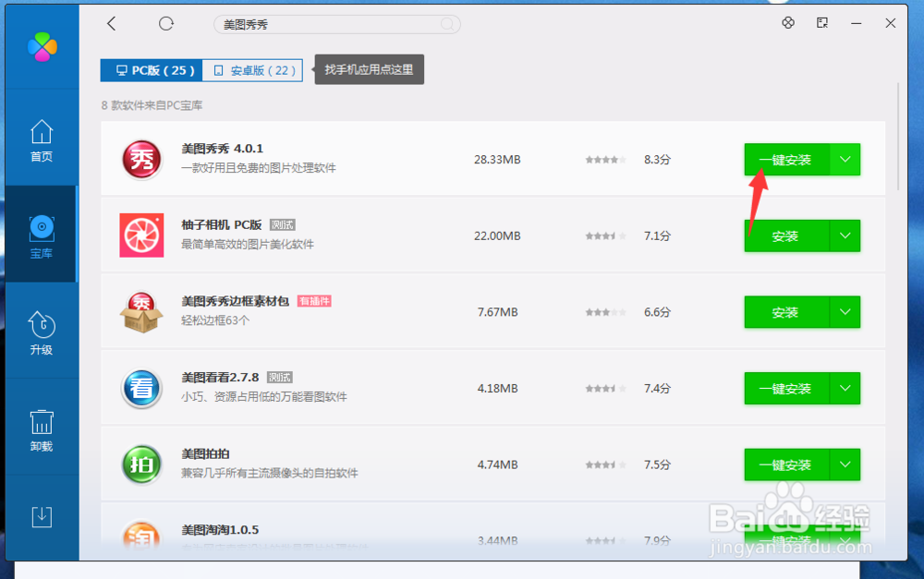This screenshot has width=924, height=579.
Task: Click the search field containing 美图秀秀
Action: tap(336, 24)
